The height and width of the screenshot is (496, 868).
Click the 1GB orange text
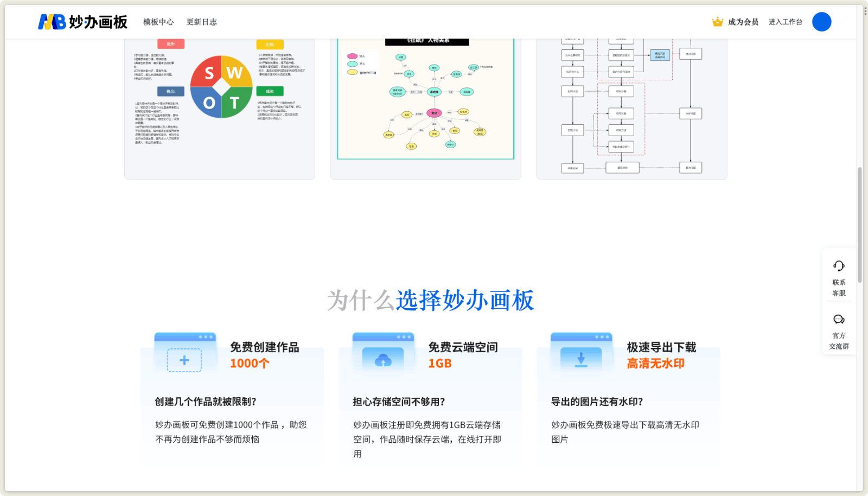tap(440, 364)
